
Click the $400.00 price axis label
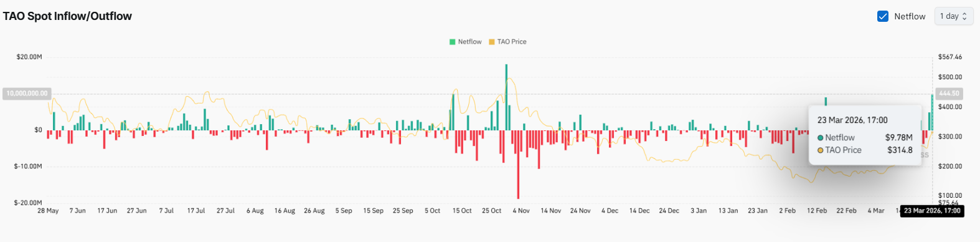coord(950,107)
